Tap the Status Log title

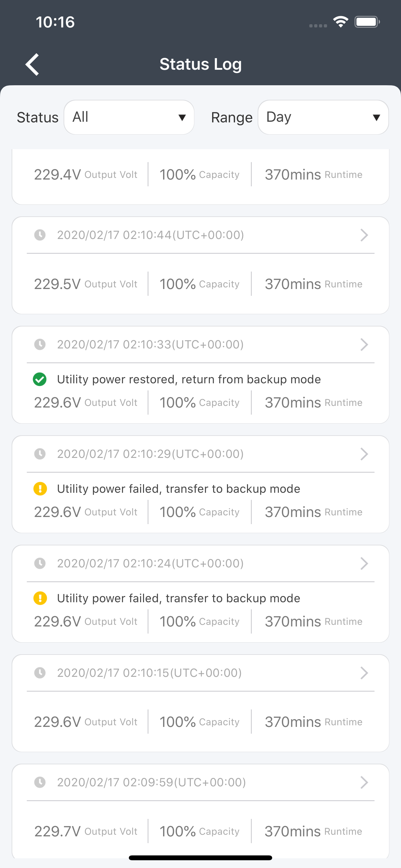200,64
